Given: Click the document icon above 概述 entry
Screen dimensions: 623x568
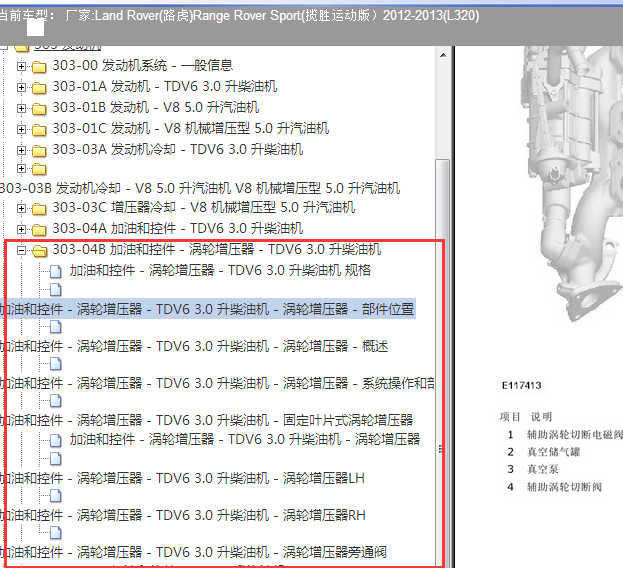Looking at the screenshot, I should 56,327.
